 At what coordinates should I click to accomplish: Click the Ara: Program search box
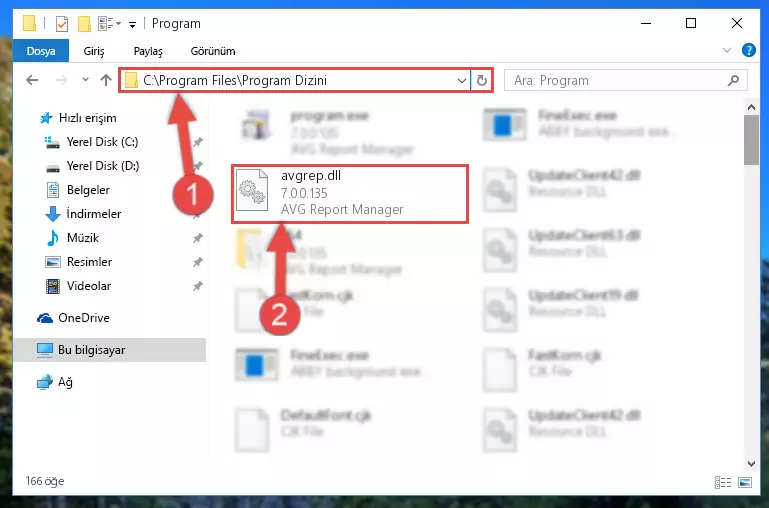(626, 80)
